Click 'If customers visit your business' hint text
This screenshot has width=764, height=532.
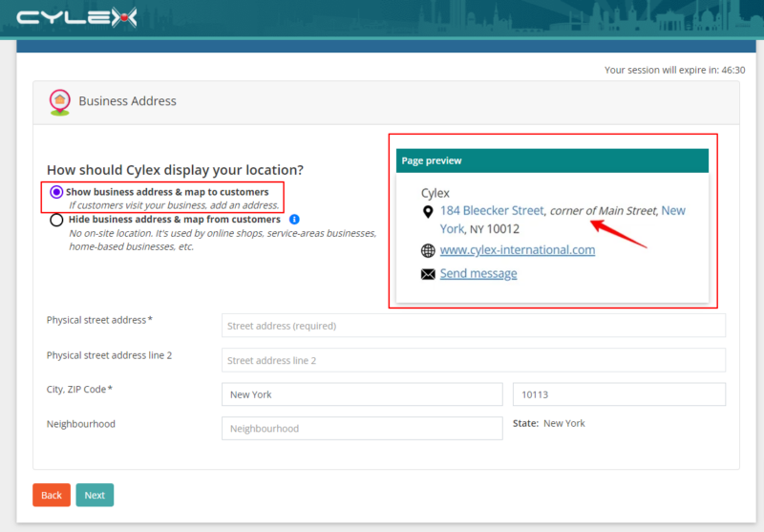point(174,205)
